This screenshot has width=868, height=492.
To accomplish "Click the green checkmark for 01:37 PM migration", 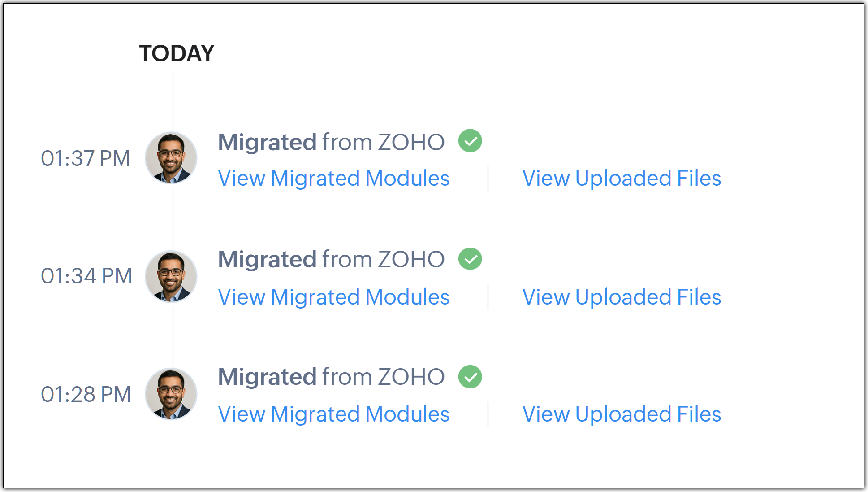I will (470, 141).
